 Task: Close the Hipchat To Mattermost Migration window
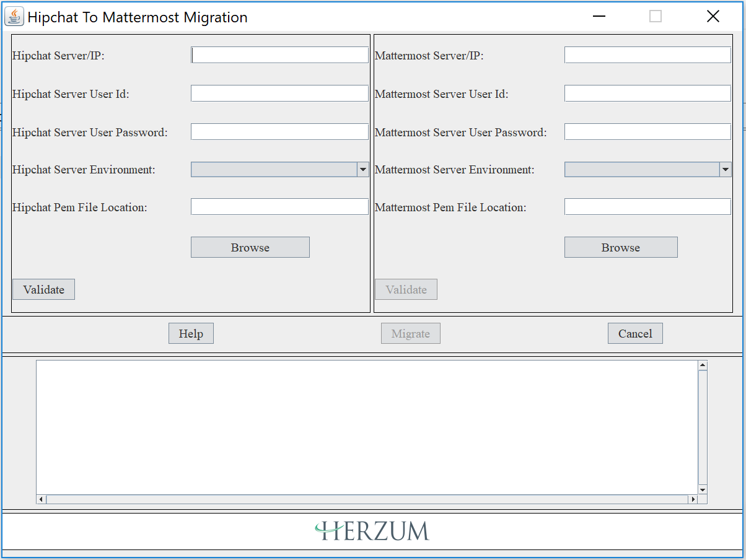713,17
